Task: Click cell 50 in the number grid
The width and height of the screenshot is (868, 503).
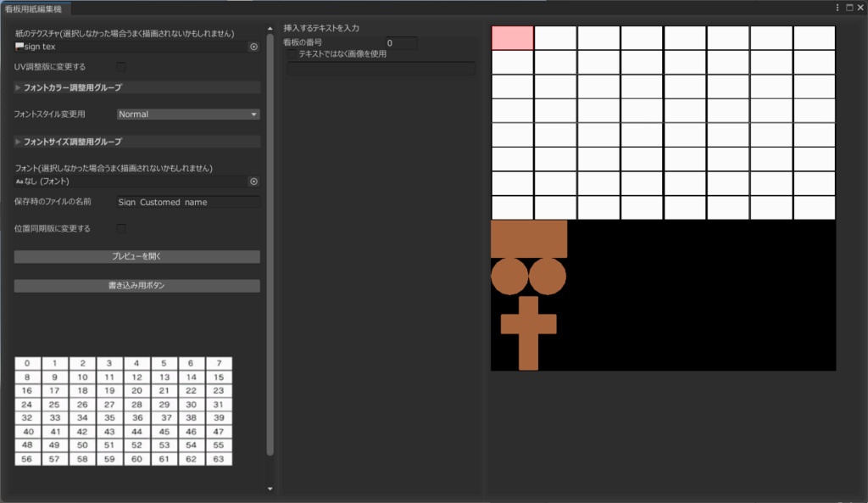Action: pos(82,444)
